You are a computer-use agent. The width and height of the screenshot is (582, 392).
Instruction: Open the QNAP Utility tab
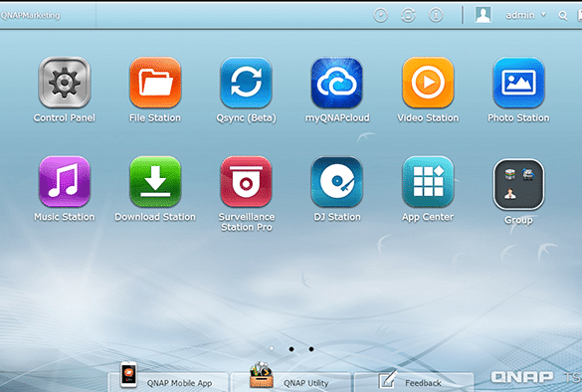click(x=291, y=382)
